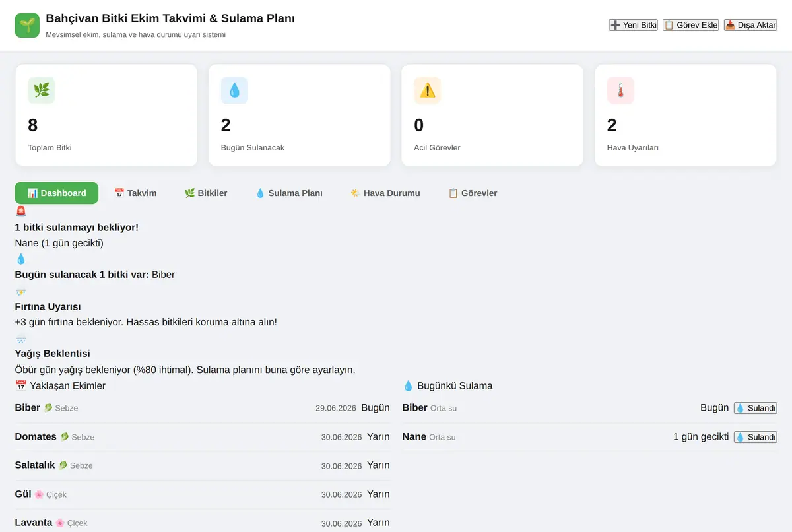Click '1 bitki sulanmayı bekliyor!' alert text

coord(77,228)
